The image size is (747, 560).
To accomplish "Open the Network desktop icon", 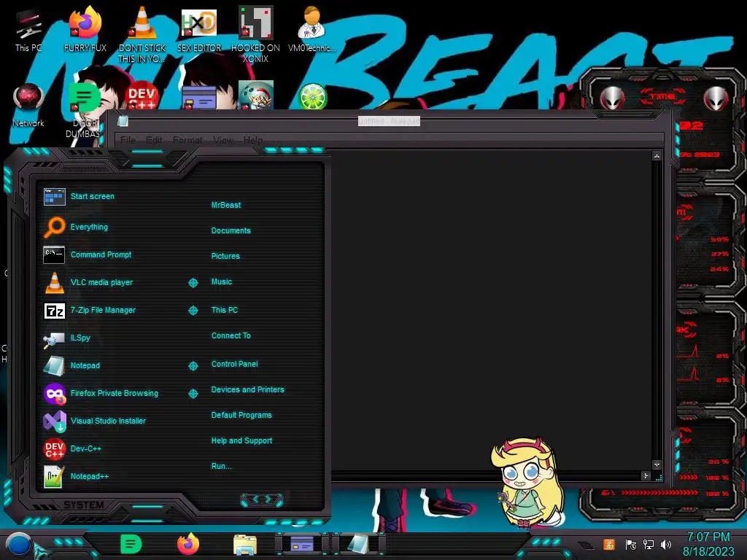I will point(28,106).
